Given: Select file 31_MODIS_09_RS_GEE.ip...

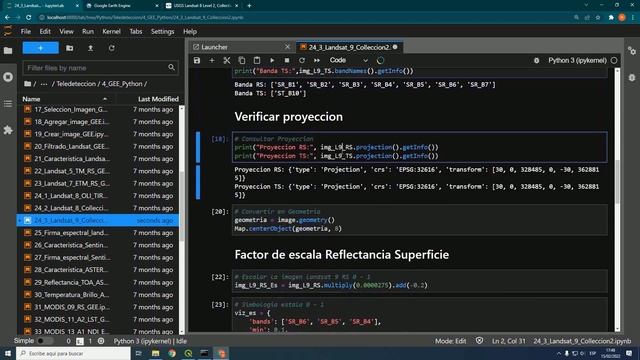Looking at the screenshot, I should pyautogui.click(x=98, y=307).
